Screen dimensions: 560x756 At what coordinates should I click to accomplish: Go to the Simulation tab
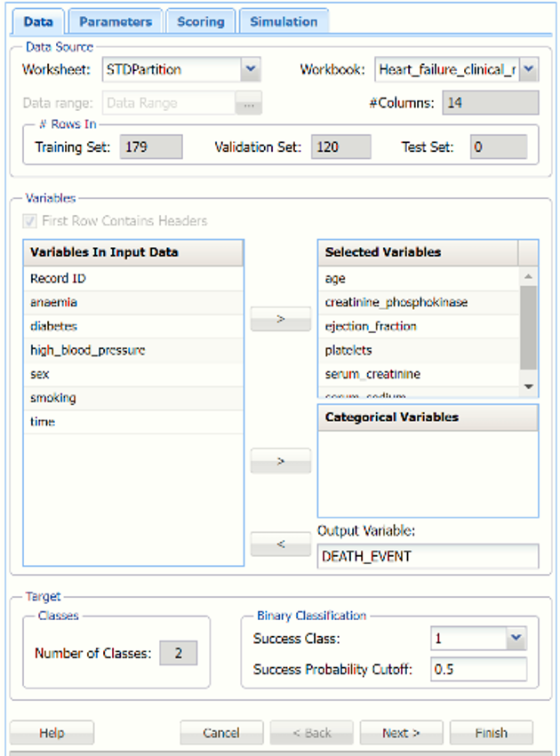(x=284, y=21)
